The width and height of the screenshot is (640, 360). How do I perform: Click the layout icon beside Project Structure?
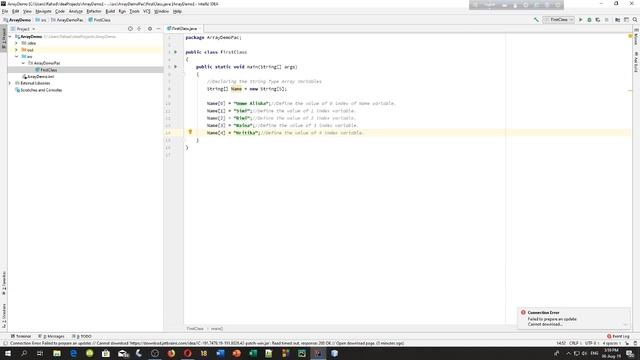pyautogui.click(x=626, y=20)
